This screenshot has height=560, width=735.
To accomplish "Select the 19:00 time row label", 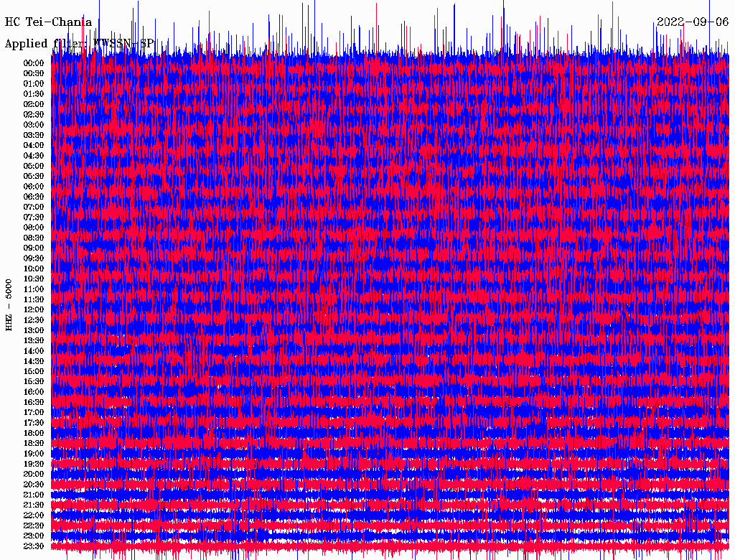I will point(34,454).
